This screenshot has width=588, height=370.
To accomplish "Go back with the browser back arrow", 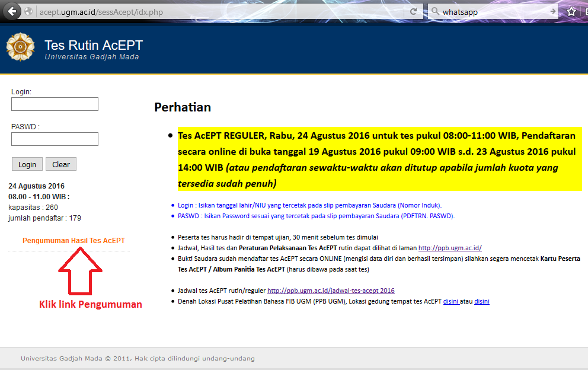I will 12,12.
